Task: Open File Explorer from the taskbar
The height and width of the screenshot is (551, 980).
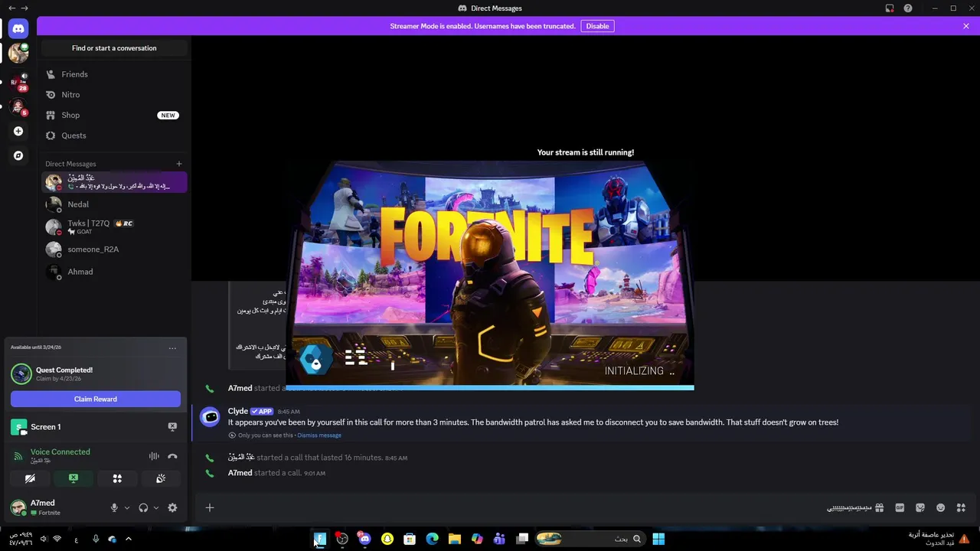Action: click(x=455, y=539)
